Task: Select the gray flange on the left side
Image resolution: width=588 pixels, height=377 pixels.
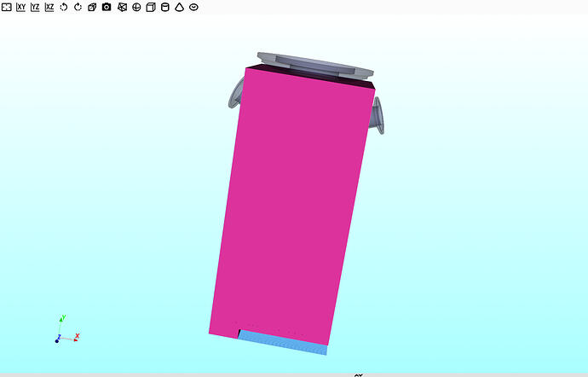Action: tap(236, 94)
